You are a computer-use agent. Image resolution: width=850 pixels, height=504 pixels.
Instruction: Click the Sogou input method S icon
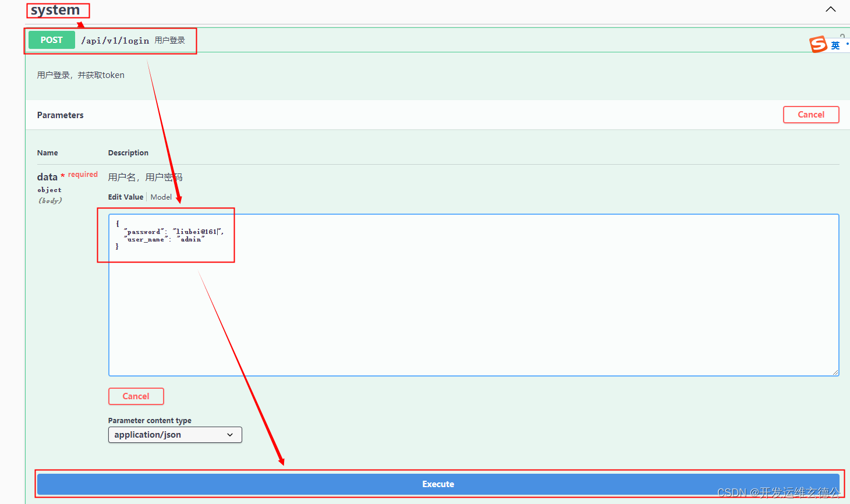819,44
